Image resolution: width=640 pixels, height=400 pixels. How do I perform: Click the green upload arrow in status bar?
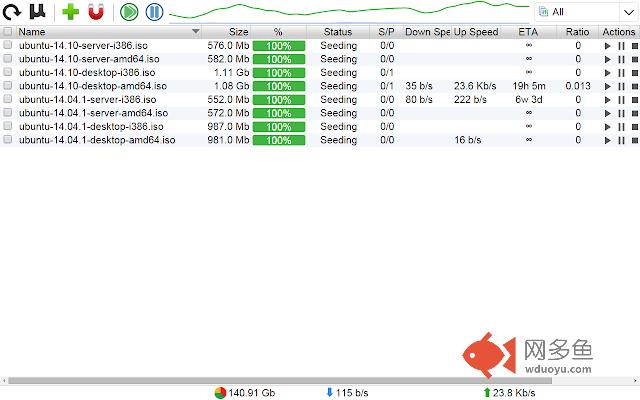487,393
